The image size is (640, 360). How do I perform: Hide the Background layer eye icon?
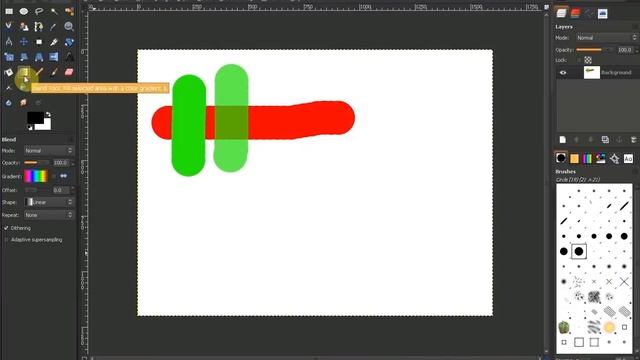[x=563, y=73]
